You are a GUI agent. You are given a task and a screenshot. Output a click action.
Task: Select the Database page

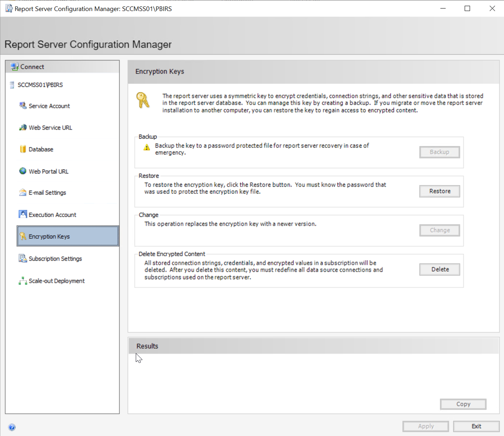click(41, 149)
